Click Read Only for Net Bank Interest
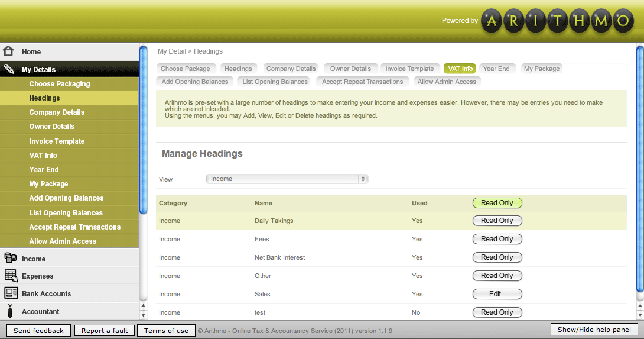The height and width of the screenshot is (339, 644). pyautogui.click(x=497, y=257)
